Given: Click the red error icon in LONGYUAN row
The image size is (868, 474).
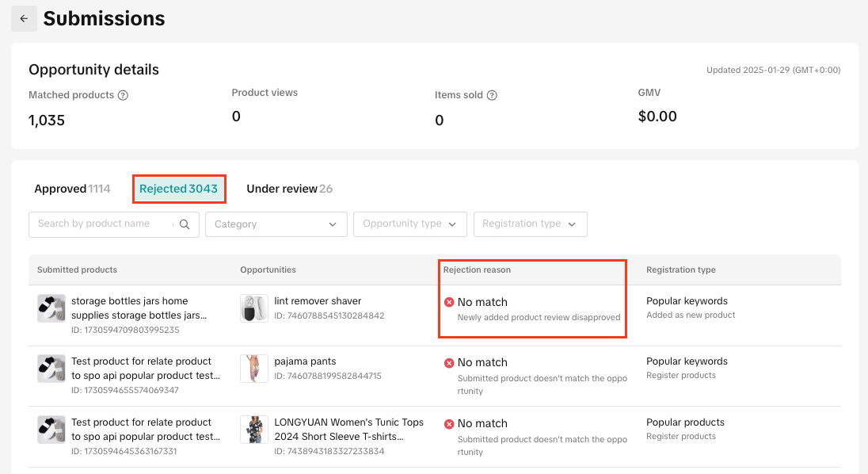Looking at the screenshot, I should [449, 424].
